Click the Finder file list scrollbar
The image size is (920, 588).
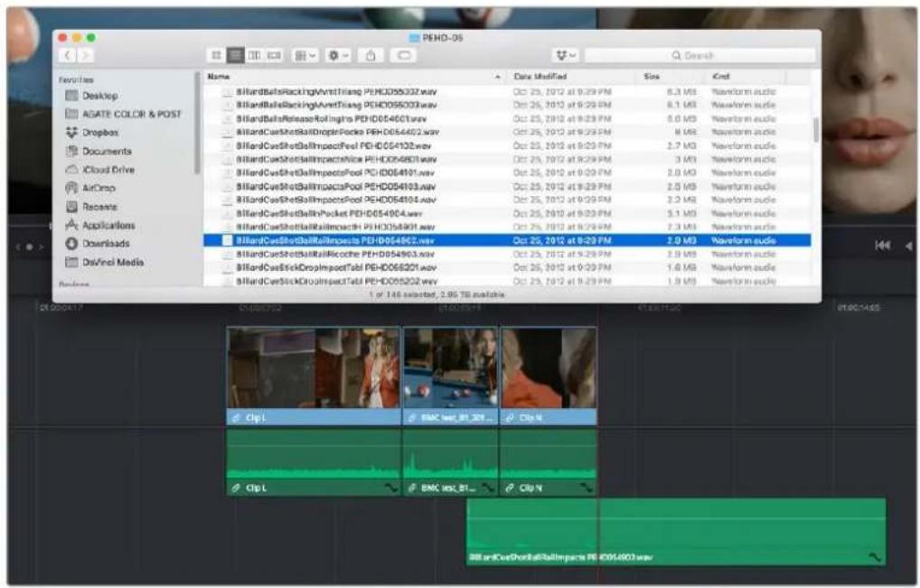pyautogui.click(x=815, y=130)
